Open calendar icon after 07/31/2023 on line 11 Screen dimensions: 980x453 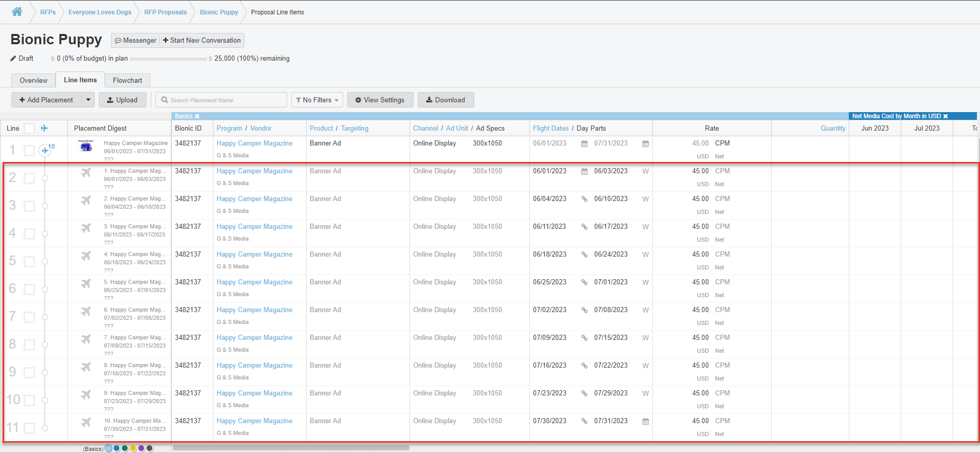coord(646,422)
